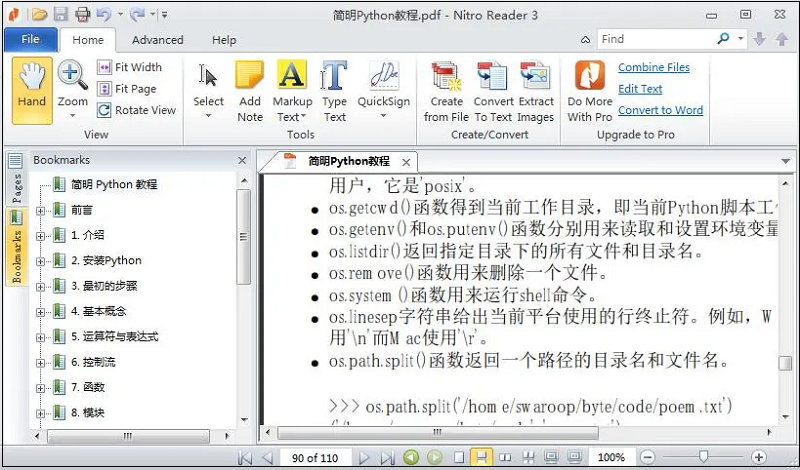The height and width of the screenshot is (470, 800).
Task: Click the Extract Images icon
Action: pos(535,76)
